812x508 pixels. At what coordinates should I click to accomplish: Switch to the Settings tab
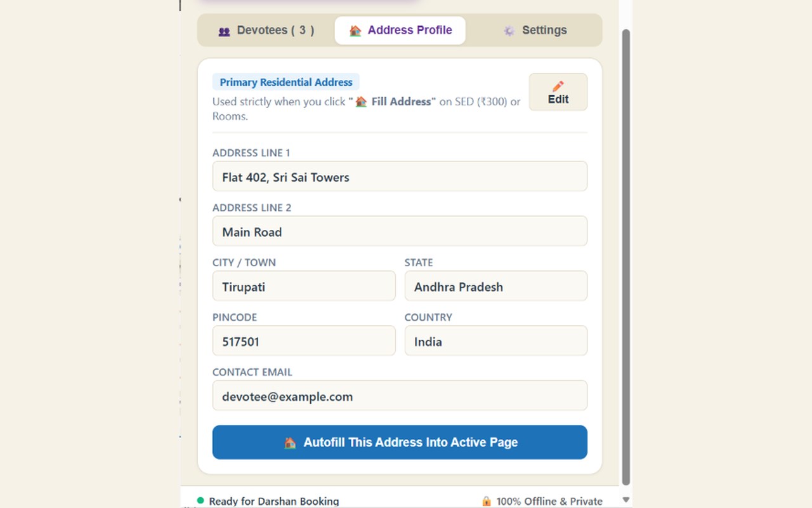tap(535, 30)
